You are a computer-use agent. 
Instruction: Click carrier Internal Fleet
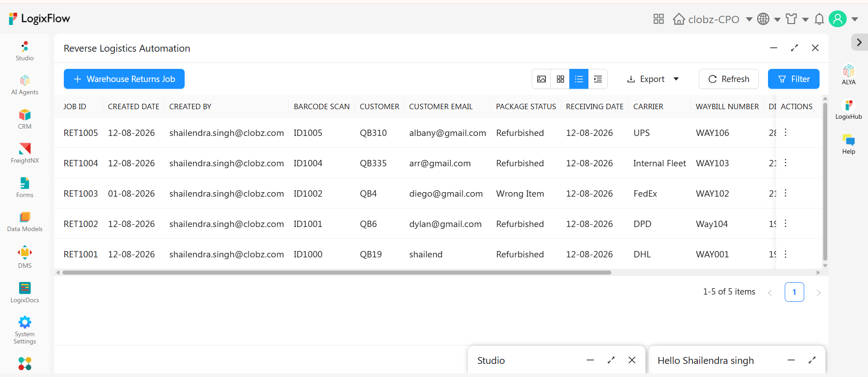(x=659, y=163)
